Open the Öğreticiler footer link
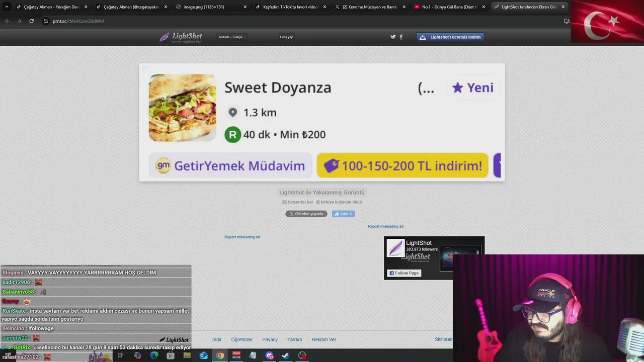 (x=242, y=339)
